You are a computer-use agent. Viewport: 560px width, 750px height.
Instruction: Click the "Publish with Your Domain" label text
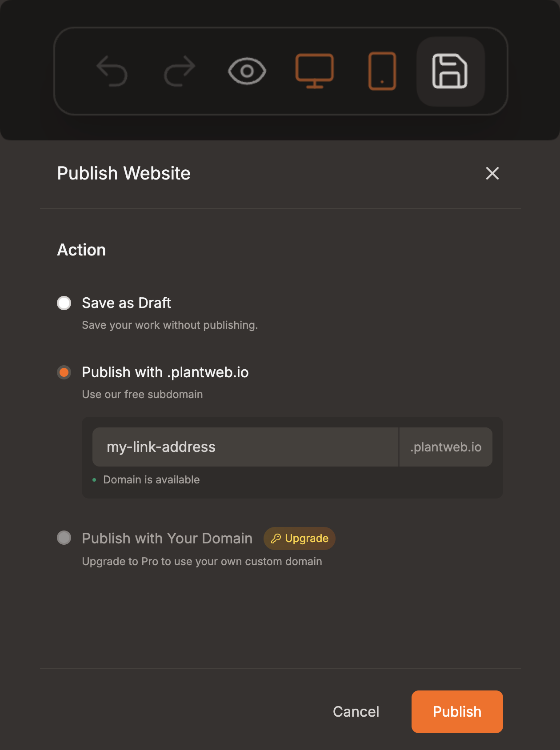click(x=167, y=539)
